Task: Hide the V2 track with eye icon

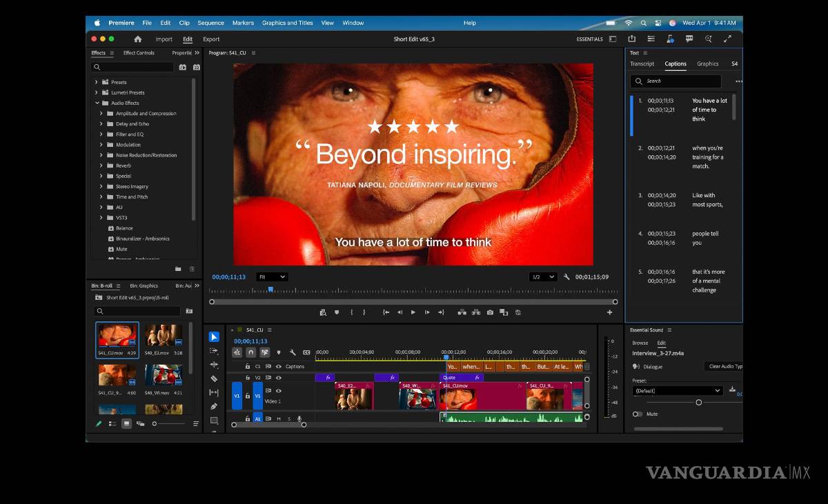Action: click(x=279, y=378)
